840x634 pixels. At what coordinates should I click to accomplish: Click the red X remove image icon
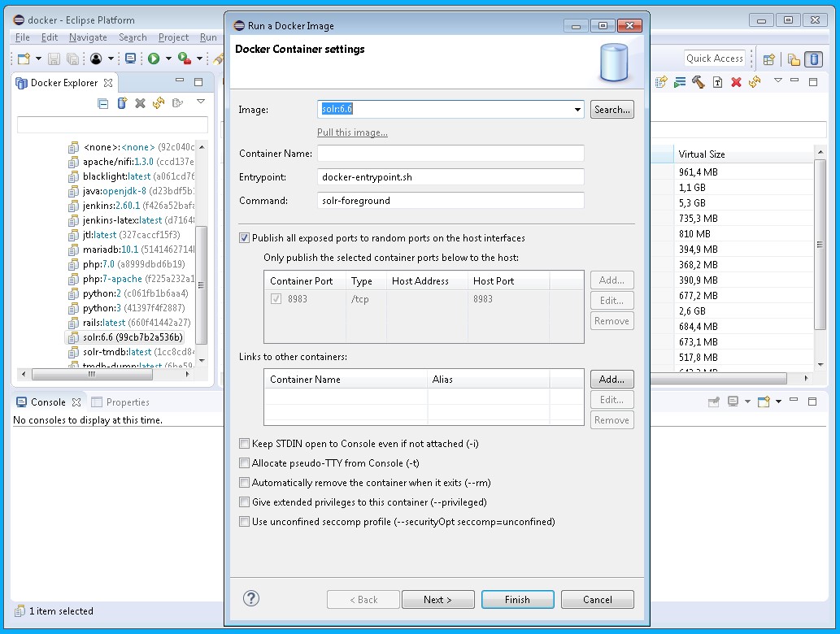pyautogui.click(x=736, y=82)
